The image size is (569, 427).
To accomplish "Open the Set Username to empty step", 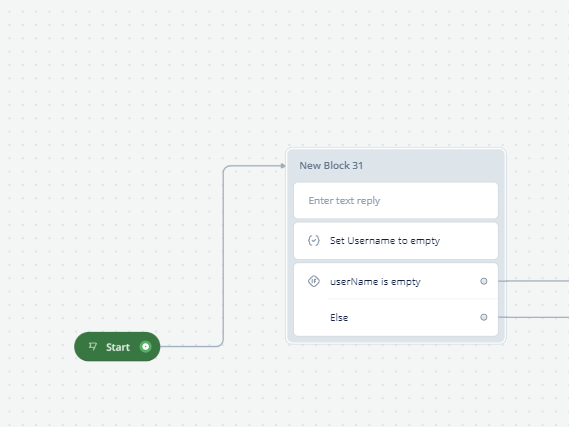I will coord(396,241).
